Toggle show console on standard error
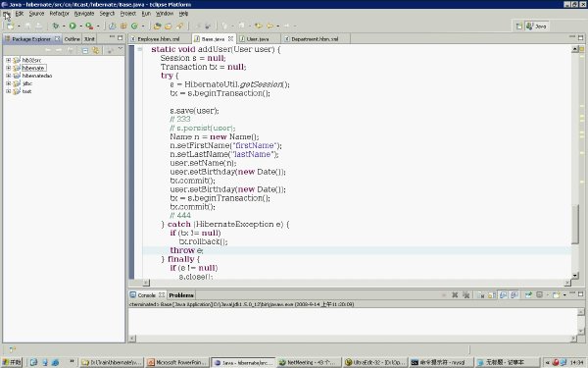 [x=514, y=295]
